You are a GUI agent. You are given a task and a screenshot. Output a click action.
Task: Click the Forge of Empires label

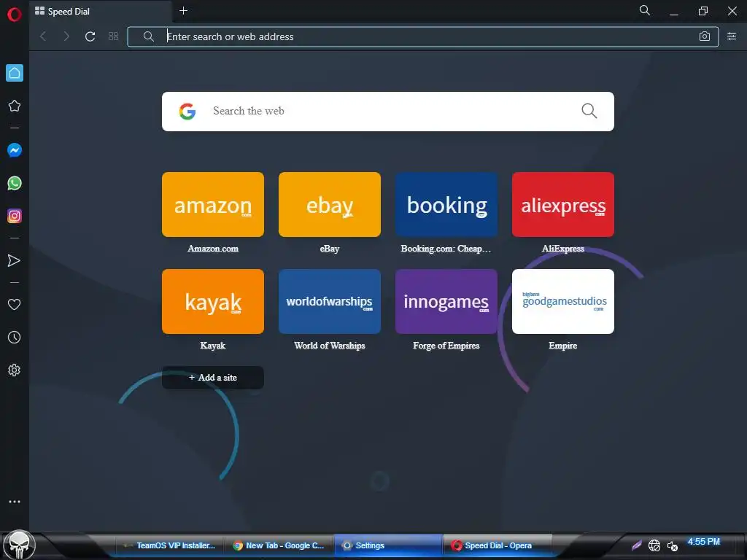(x=446, y=346)
